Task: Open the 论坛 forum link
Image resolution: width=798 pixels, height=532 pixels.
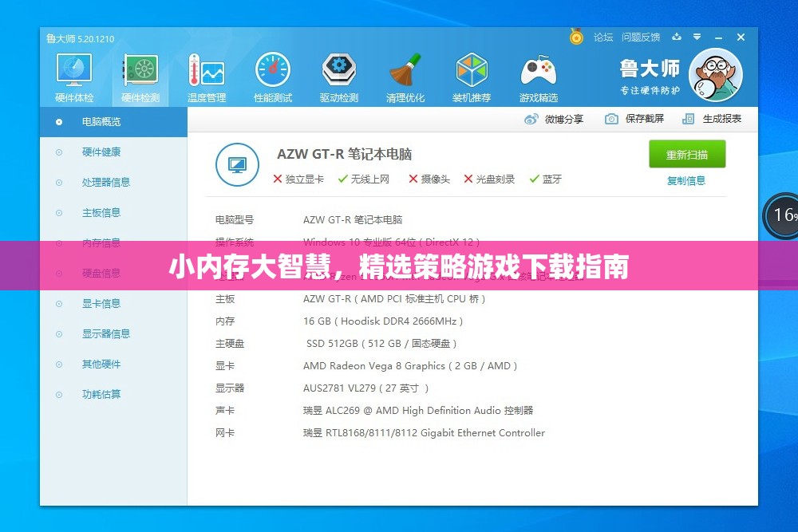Action: (x=603, y=37)
